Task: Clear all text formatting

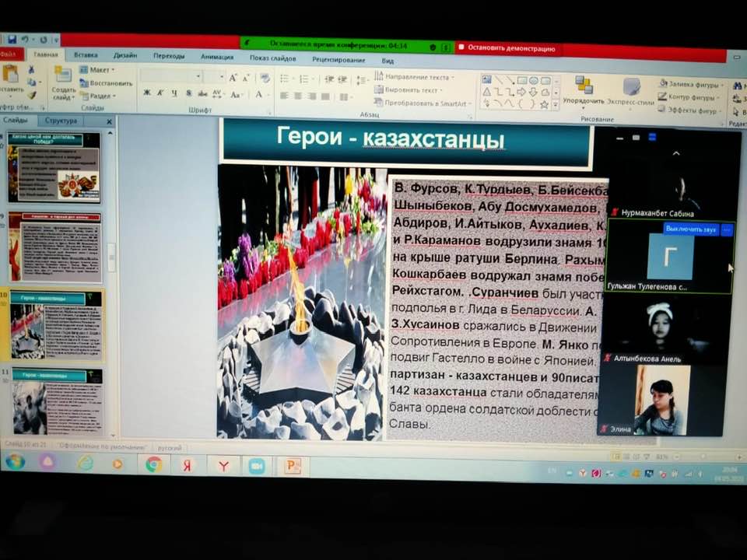Action: (x=265, y=79)
